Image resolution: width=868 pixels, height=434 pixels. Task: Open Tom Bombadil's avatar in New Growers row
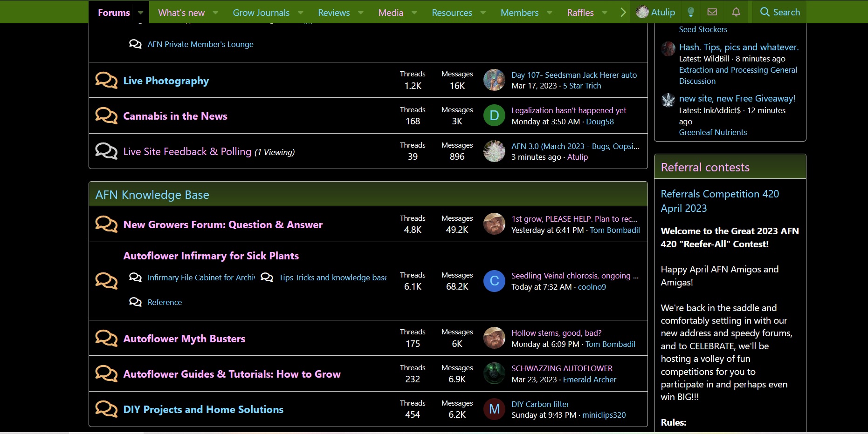coord(494,224)
